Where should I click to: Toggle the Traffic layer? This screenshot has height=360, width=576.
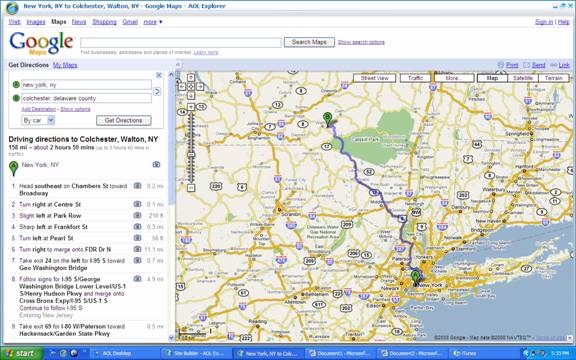point(415,78)
